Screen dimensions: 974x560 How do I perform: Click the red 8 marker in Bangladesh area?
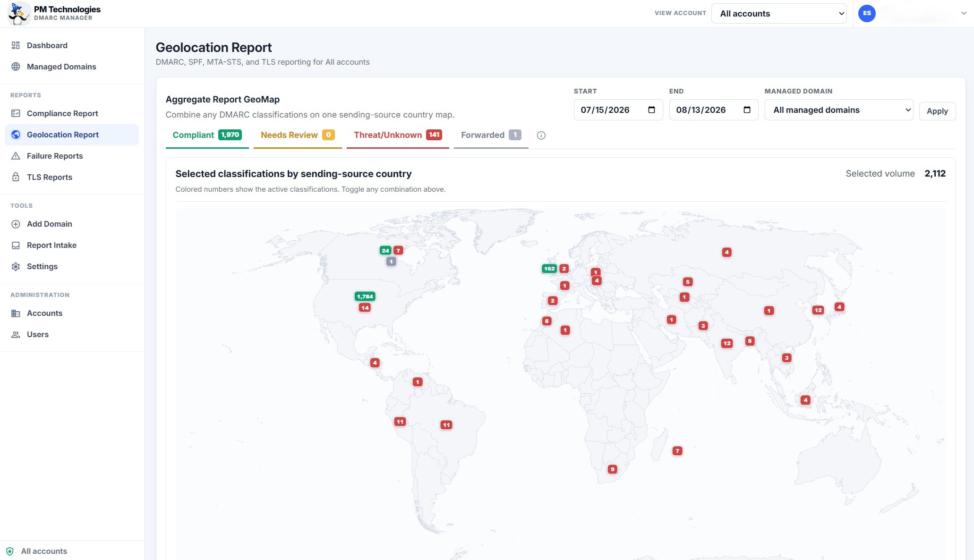(x=750, y=341)
